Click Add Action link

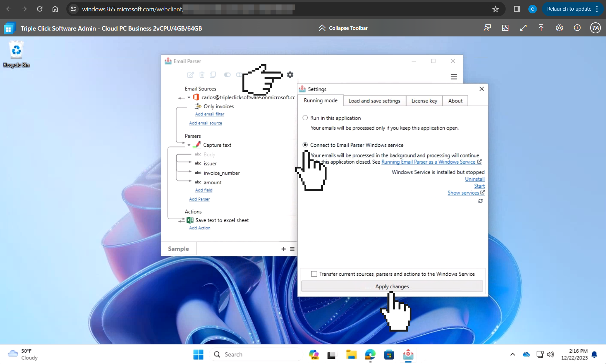[200, 228]
